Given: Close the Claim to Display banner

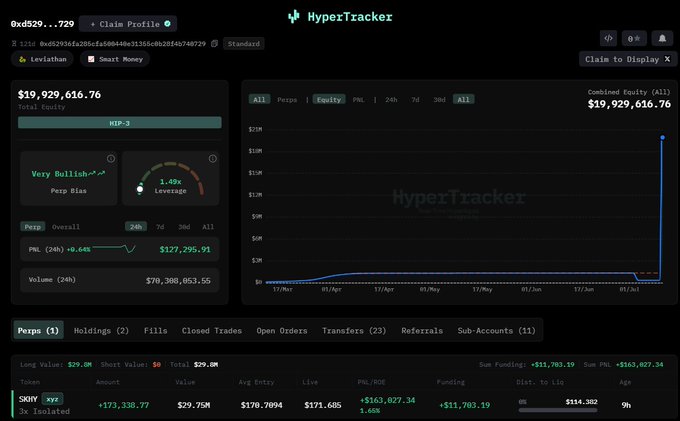Looking at the screenshot, I should pyautogui.click(x=667, y=59).
